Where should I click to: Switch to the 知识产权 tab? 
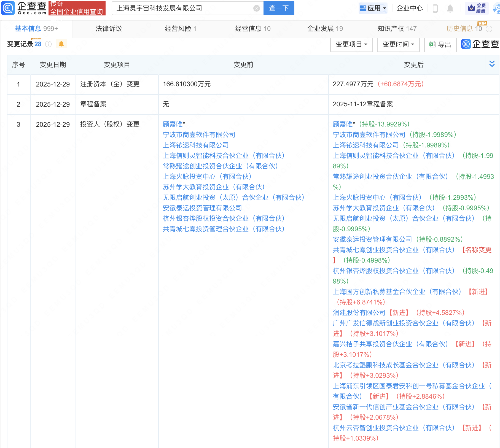pos(397,29)
